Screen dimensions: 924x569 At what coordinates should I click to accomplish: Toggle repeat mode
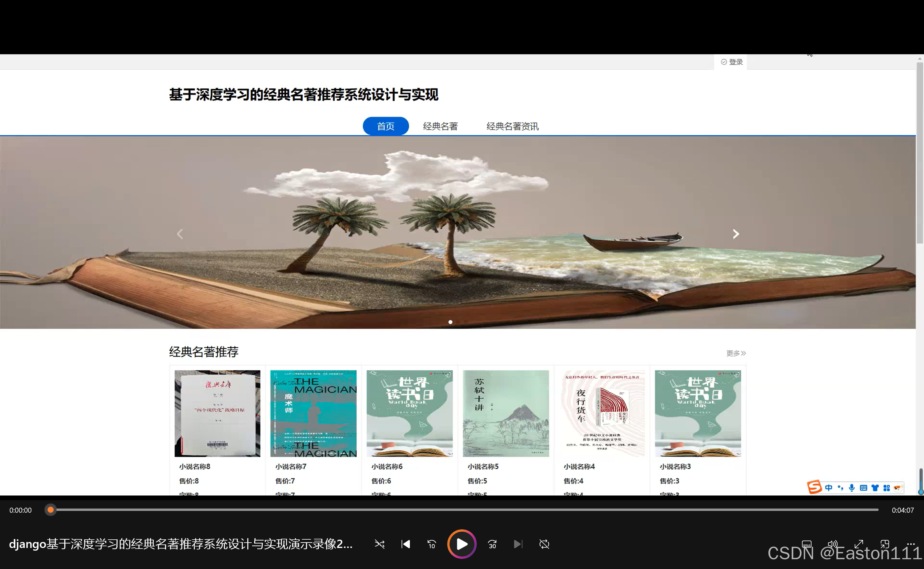544,544
